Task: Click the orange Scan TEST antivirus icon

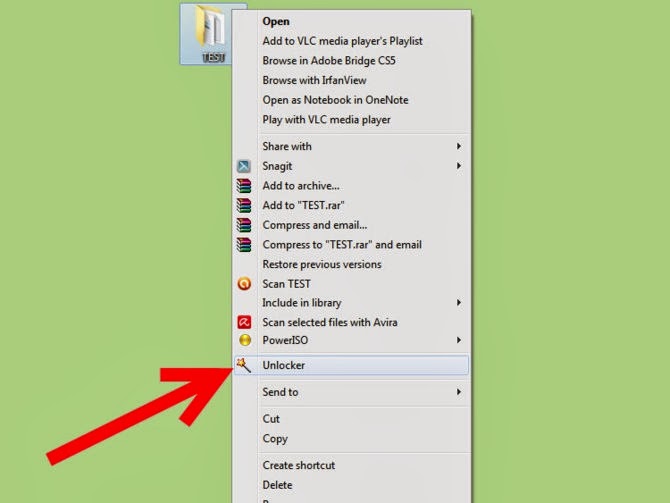Action: [244, 284]
